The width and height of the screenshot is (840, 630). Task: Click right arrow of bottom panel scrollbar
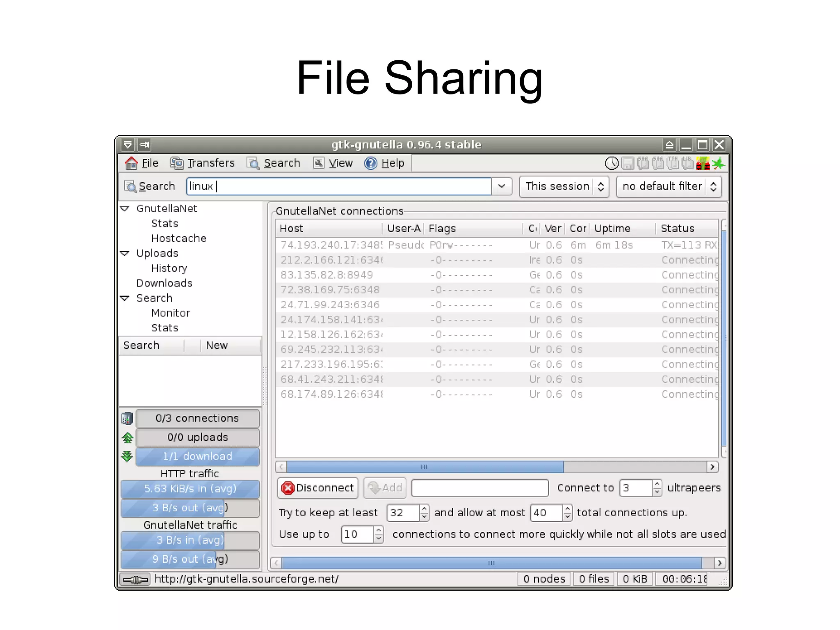tap(720, 563)
